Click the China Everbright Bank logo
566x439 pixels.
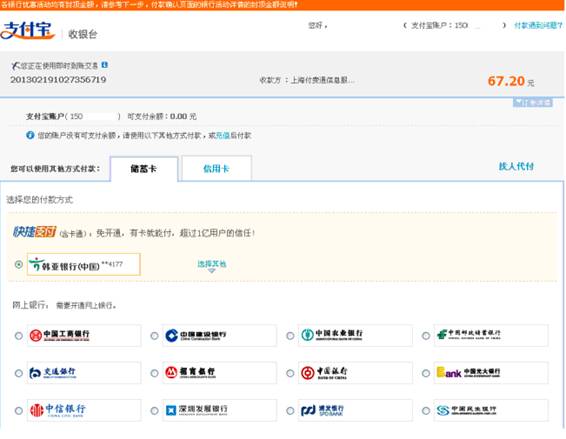(469, 372)
